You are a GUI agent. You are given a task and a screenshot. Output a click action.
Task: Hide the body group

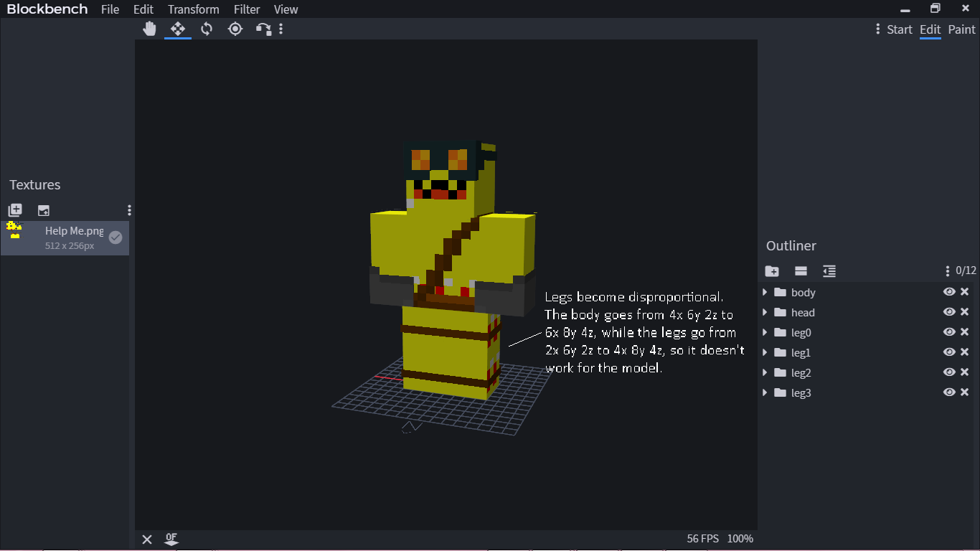pos(948,291)
